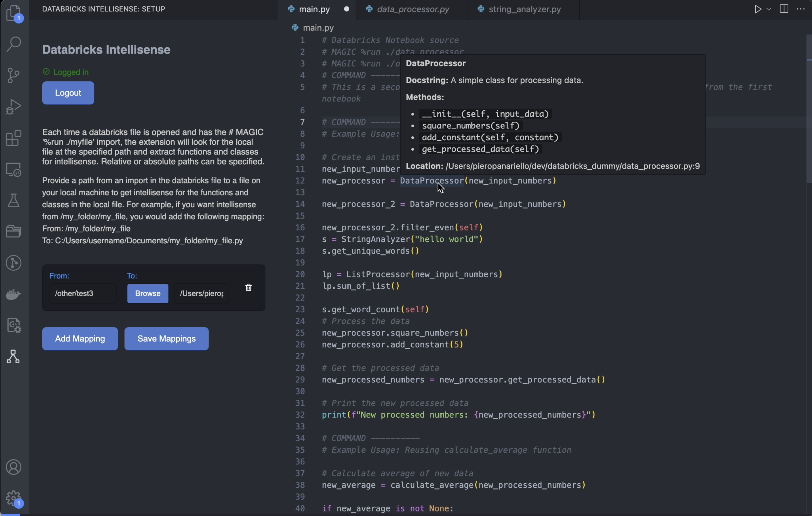Open the project folders icon in activity bar

click(14, 231)
